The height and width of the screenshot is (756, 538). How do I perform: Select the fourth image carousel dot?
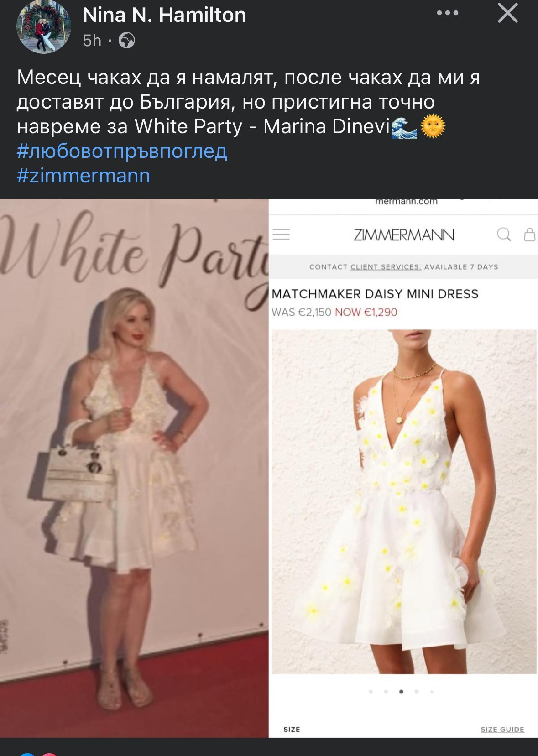pyautogui.click(x=416, y=692)
